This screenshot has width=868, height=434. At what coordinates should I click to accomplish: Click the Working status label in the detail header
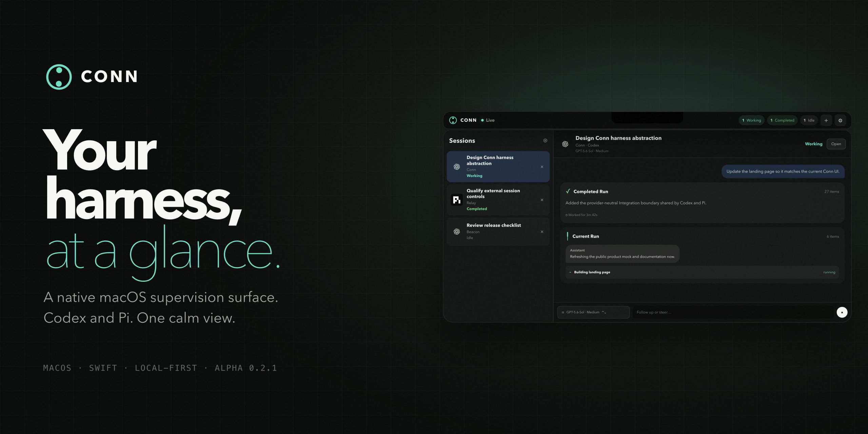[813, 144]
